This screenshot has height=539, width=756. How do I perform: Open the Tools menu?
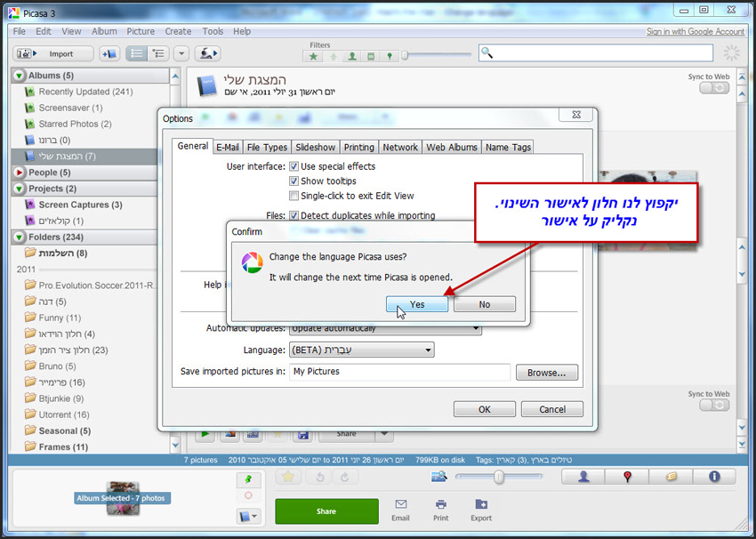pos(213,31)
